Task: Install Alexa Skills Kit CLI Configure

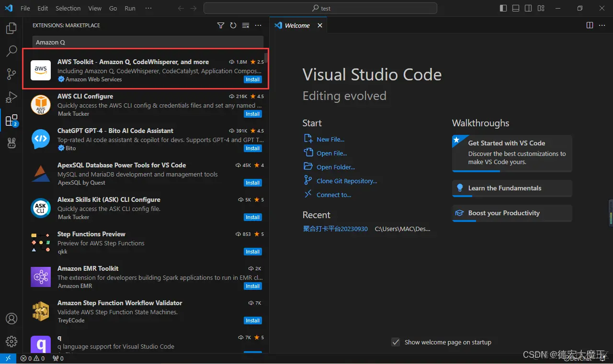Action: [252, 217]
